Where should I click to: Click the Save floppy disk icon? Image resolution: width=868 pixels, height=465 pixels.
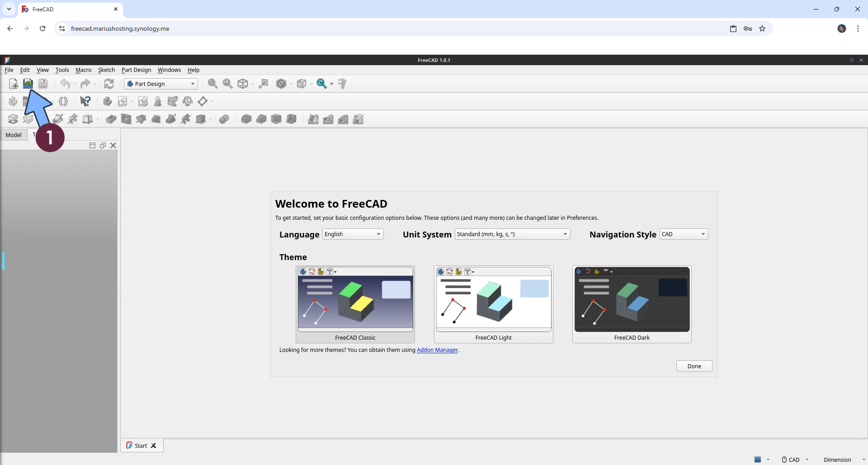(43, 84)
